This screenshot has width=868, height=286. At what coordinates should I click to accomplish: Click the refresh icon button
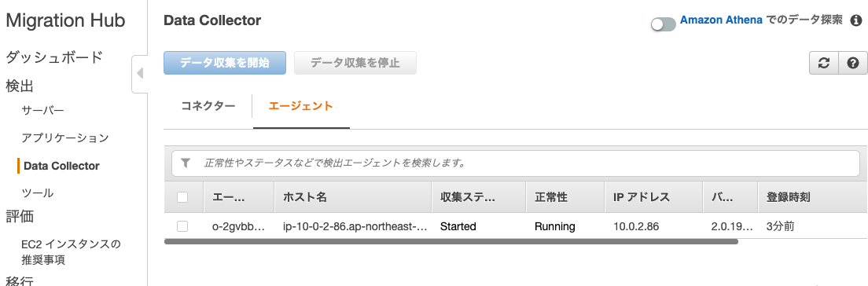pyautogui.click(x=824, y=63)
